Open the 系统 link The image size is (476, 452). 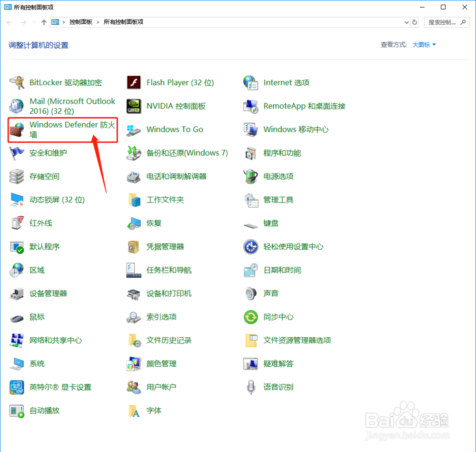pos(37,364)
